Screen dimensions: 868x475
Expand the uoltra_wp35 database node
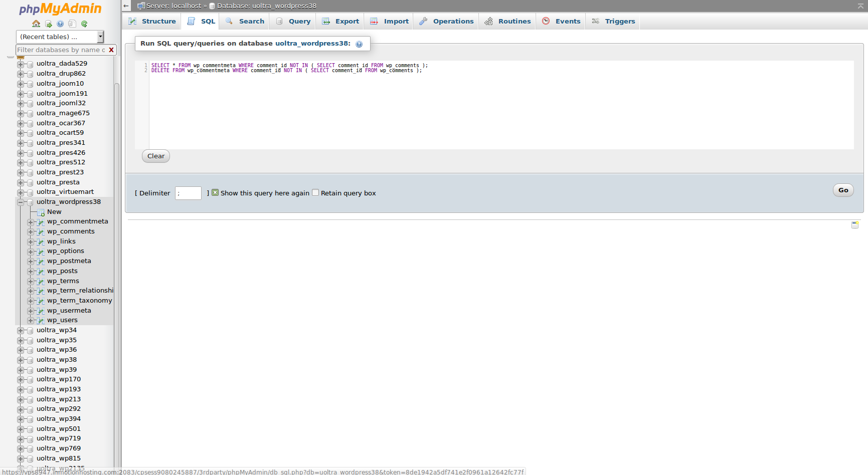[21, 341]
